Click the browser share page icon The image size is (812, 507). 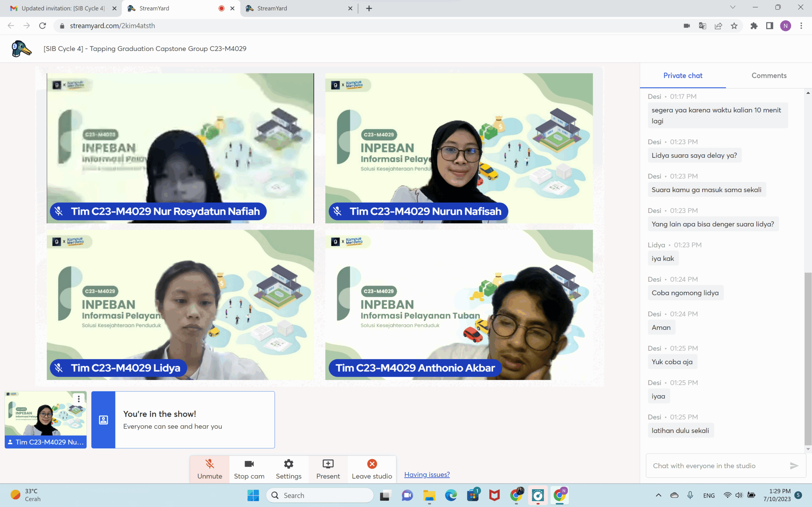click(718, 26)
